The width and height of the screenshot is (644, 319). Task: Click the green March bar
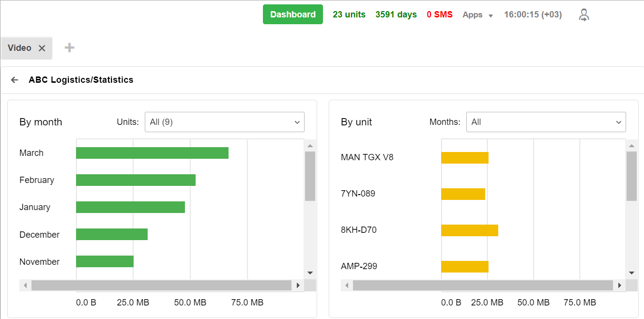point(152,153)
